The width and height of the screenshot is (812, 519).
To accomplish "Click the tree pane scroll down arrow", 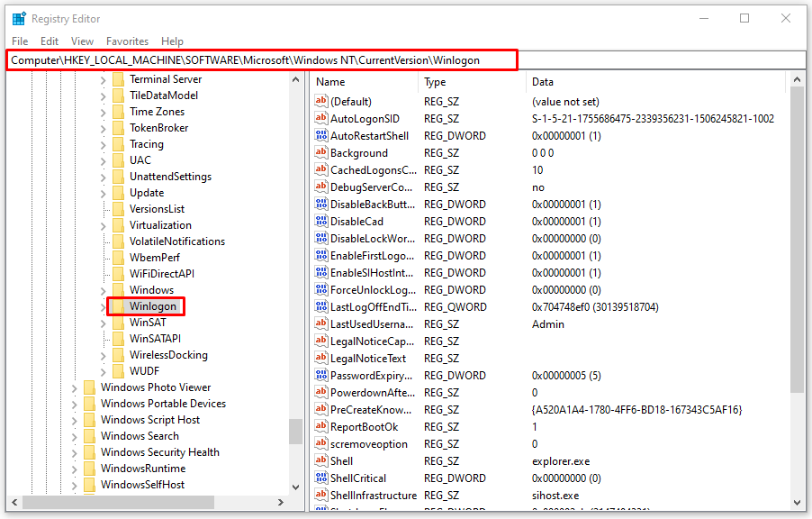I will pos(295,487).
